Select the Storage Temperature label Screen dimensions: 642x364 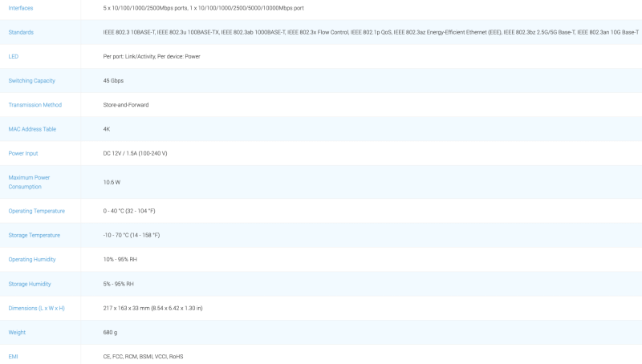(x=34, y=235)
